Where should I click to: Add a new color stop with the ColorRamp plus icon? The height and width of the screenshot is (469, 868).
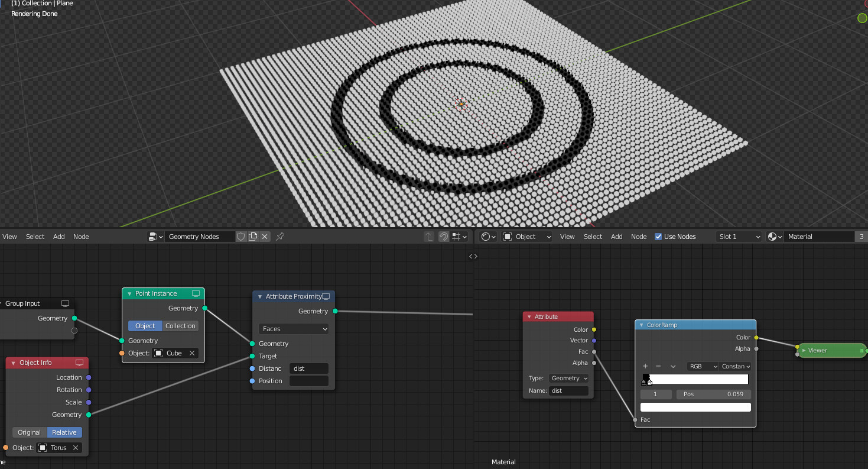click(x=646, y=366)
